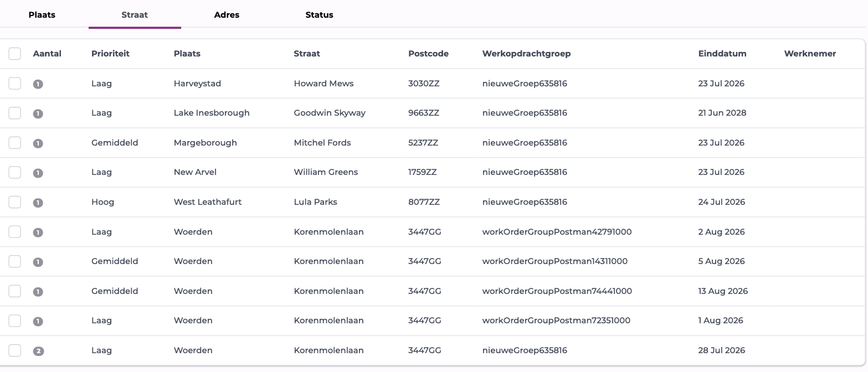Viewport: 868px width, 372px height.
Task: Tick checkbox for Goodwin Skyway row
Action: coord(15,113)
